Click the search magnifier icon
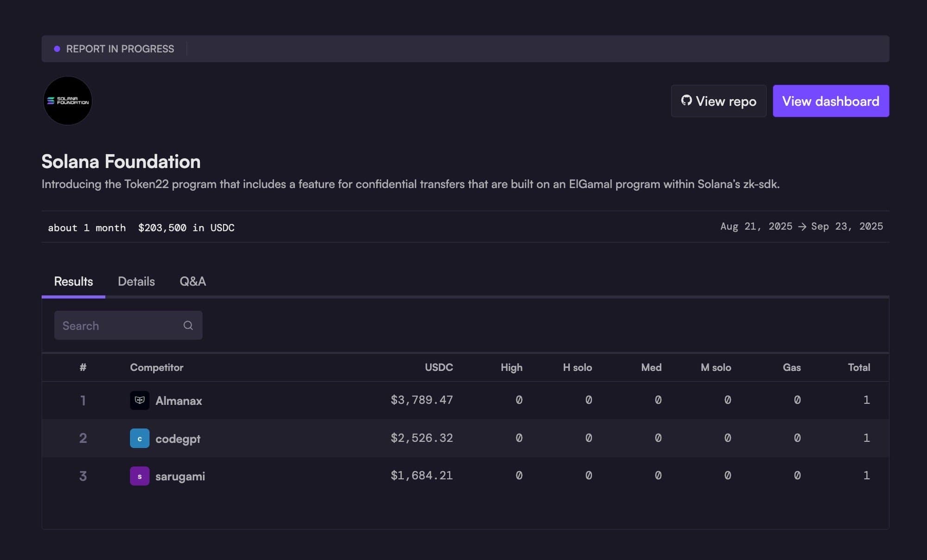The height and width of the screenshot is (560, 927). coord(188,325)
